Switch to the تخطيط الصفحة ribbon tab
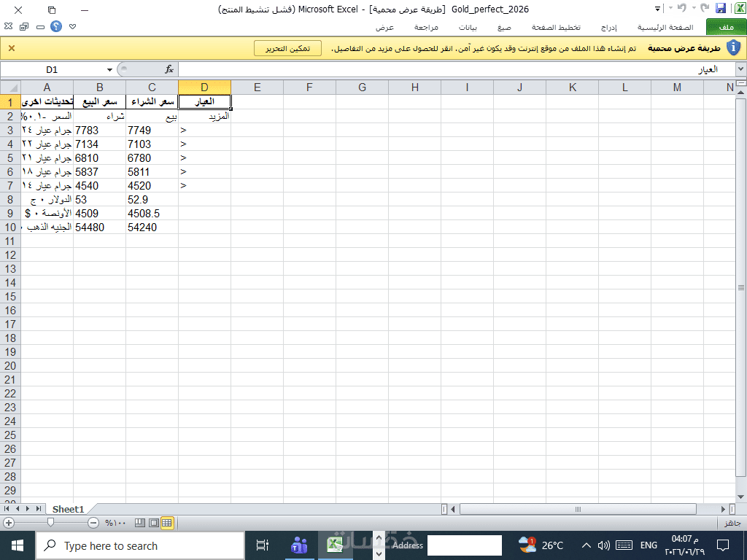 pos(556,27)
